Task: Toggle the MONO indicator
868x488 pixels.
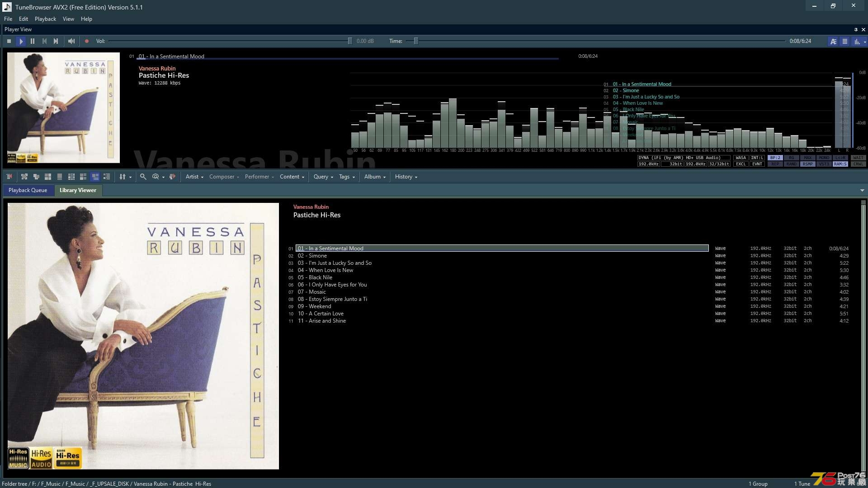Action: pos(824,158)
